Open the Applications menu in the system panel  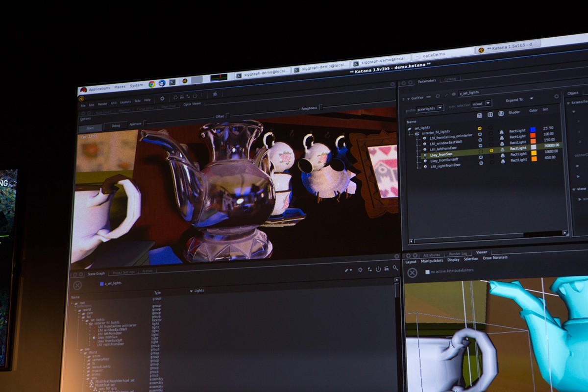point(99,89)
